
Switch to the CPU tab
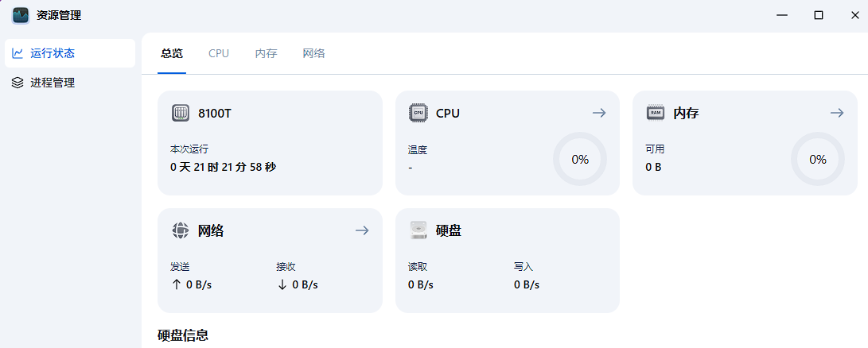point(219,53)
